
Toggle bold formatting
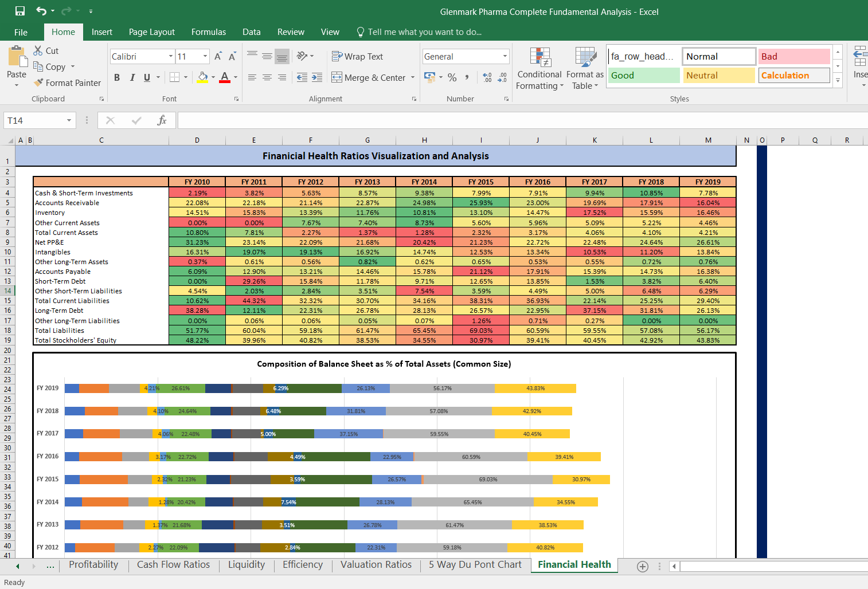[x=117, y=77]
